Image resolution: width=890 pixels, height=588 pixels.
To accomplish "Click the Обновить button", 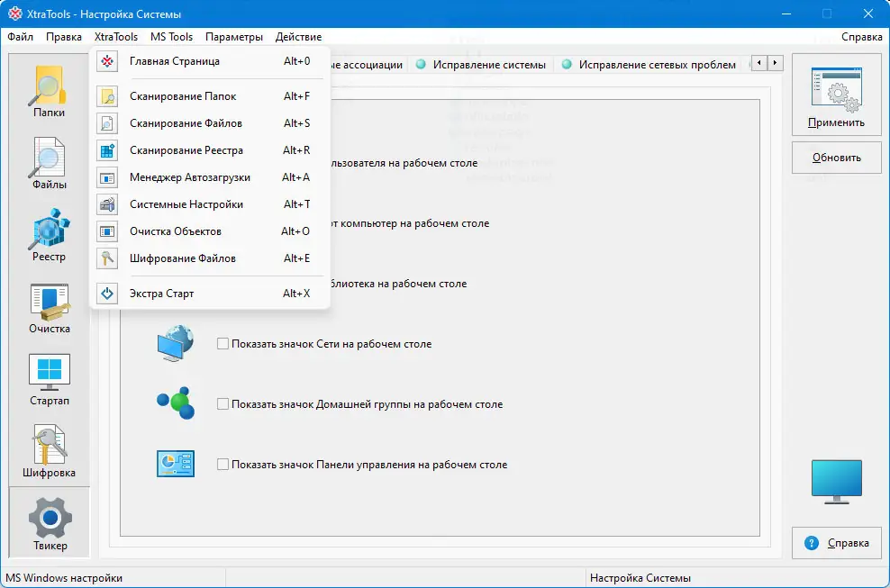I will pos(836,158).
